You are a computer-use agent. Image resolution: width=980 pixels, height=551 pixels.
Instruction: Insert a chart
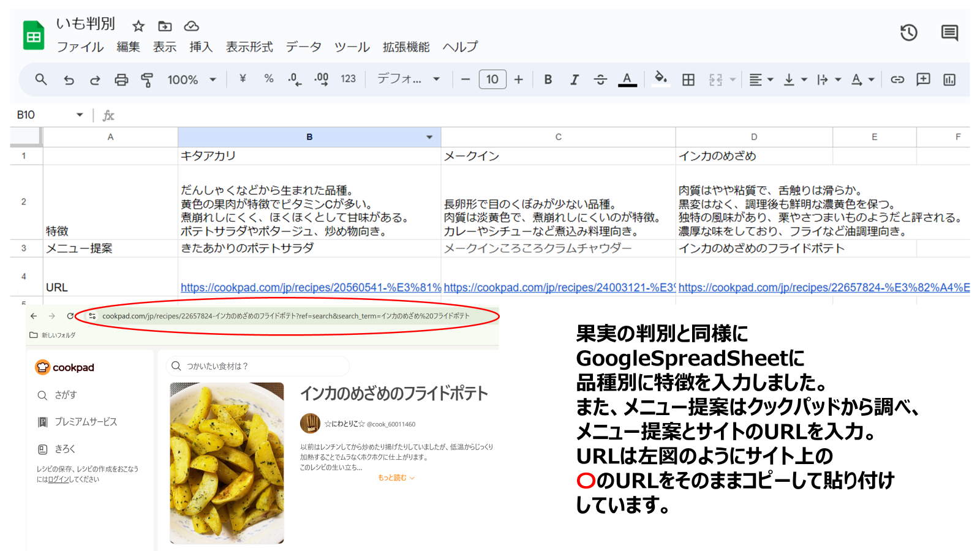[949, 80]
